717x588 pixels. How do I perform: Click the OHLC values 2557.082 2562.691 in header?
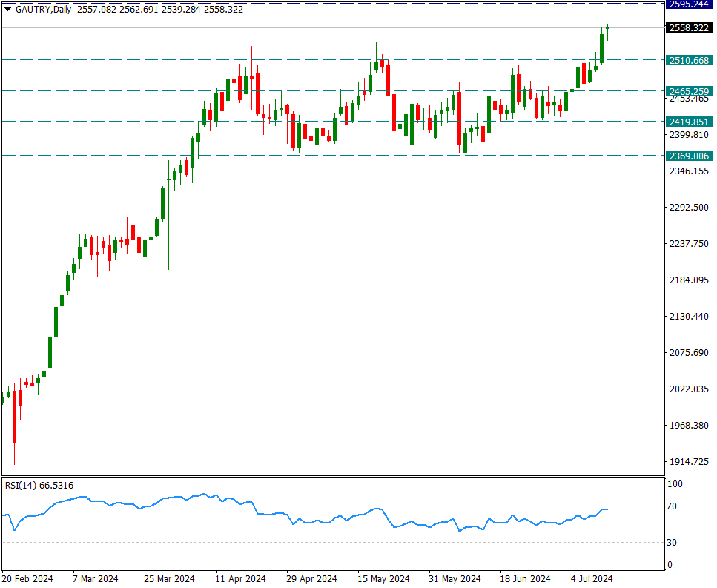(119, 9)
